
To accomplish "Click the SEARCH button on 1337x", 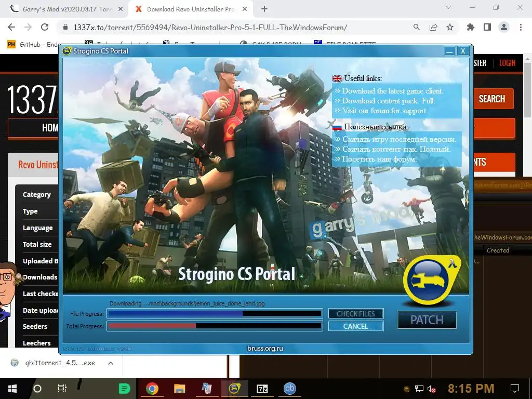I will coord(492,99).
